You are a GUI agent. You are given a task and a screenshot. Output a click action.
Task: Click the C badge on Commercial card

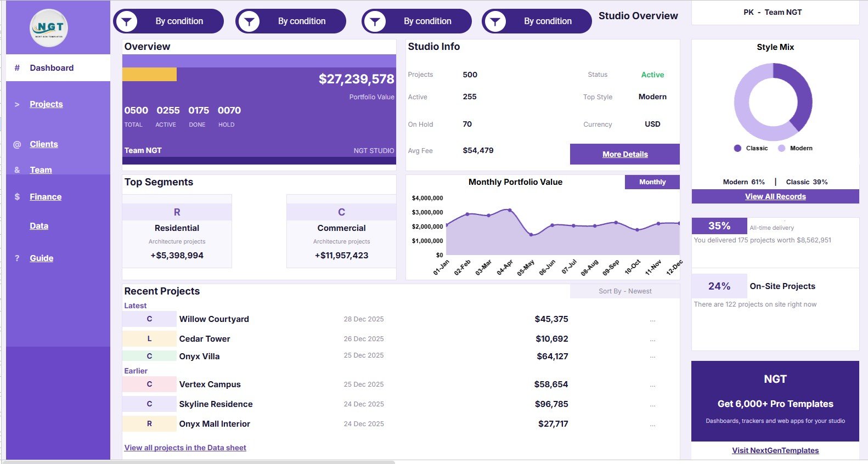tap(341, 212)
